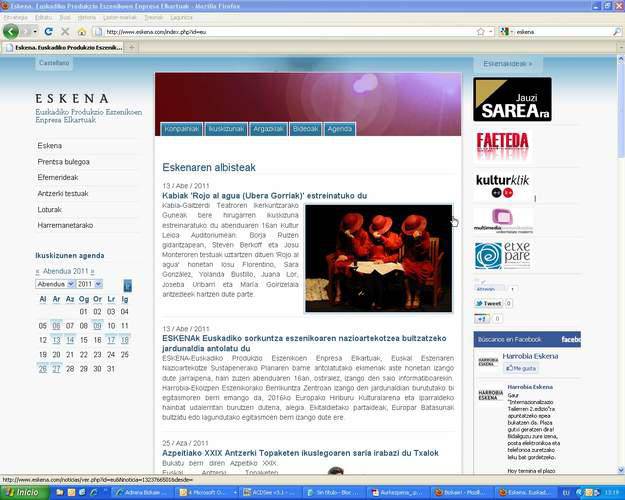Screen dimensions: 625x500
Task: Open the URL bar history dropdown arrow
Action: point(491,31)
